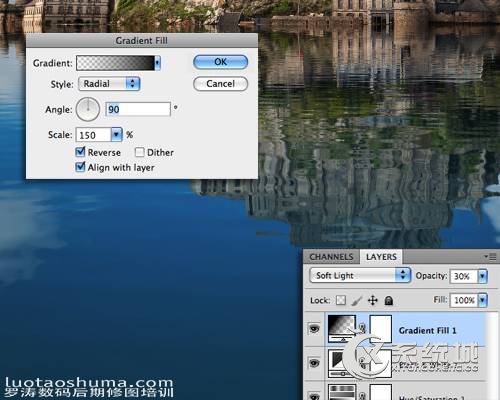
Task: Hide the Gradient Fill 1 layer
Action: [314, 329]
